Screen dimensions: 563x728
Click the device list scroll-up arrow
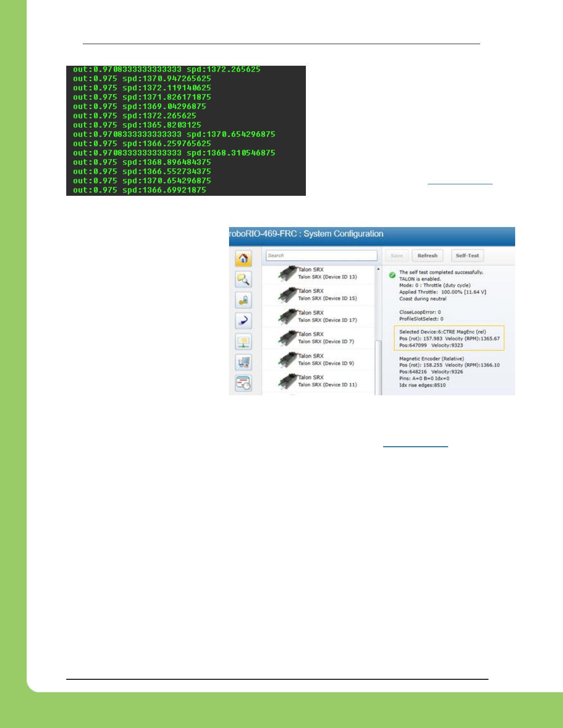378,269
